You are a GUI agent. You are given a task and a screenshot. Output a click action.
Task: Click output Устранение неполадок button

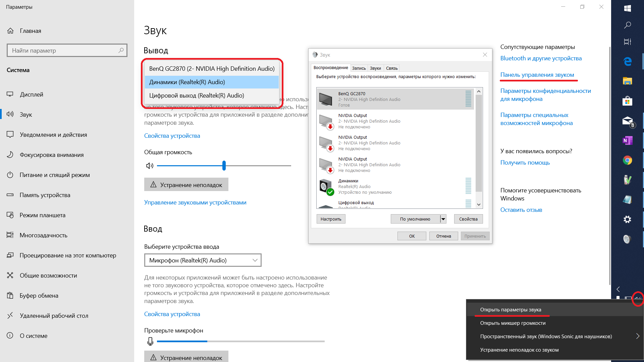(x=186, y=185)
